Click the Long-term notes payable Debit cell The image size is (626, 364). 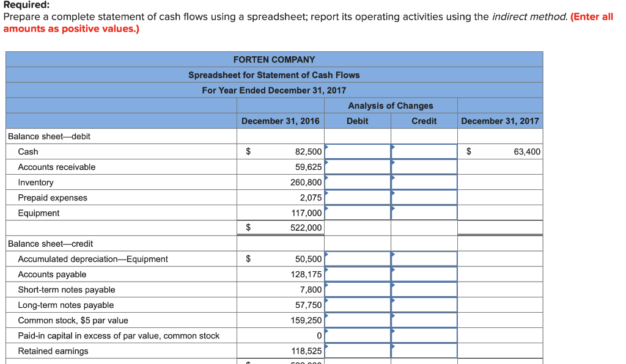coord(358,305)
